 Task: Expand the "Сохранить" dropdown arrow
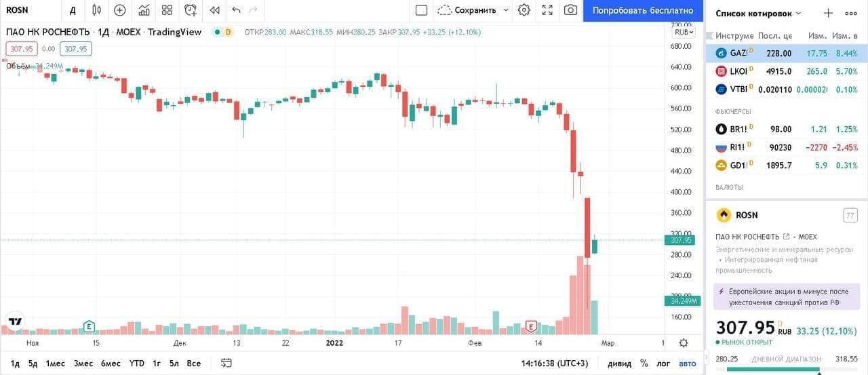tap(506, 10)
